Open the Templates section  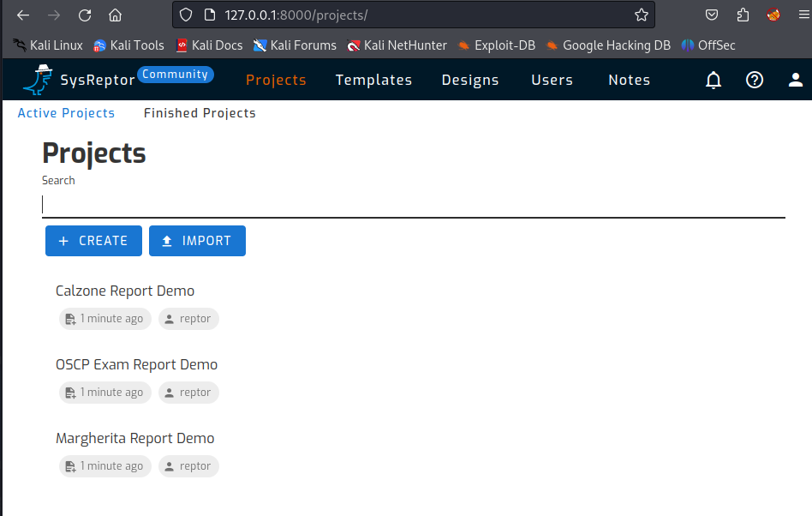click(373, 80)
